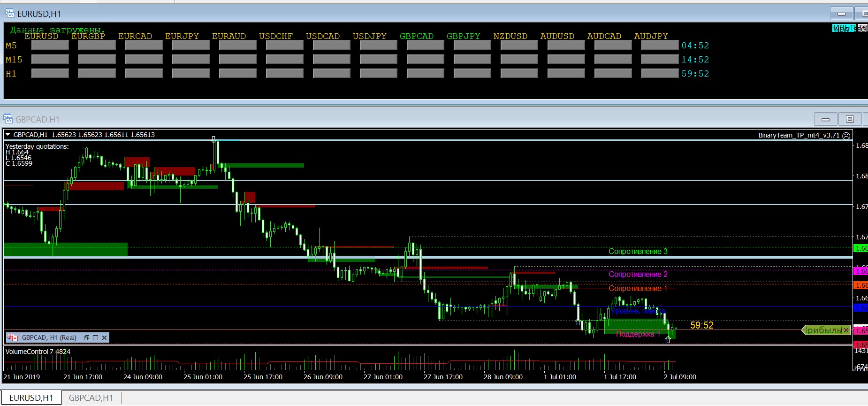Click the down arrow signal at the chart high
The width and height of the screenshot is (868, 406).
[213, 139]
